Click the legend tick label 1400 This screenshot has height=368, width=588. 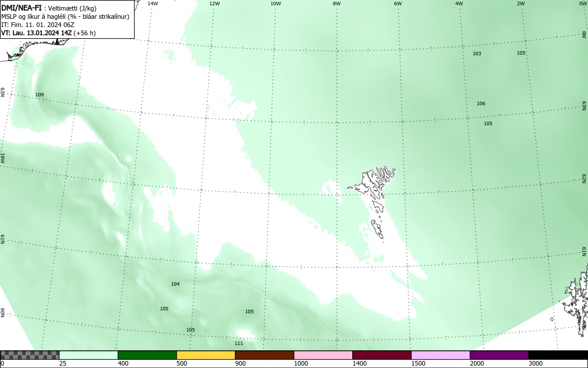(x=360, y=363)
